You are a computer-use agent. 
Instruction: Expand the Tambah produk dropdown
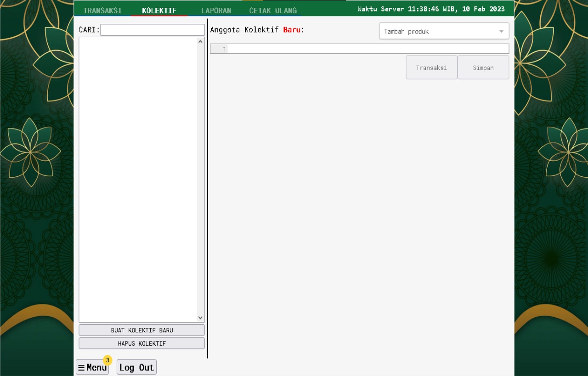444,31
